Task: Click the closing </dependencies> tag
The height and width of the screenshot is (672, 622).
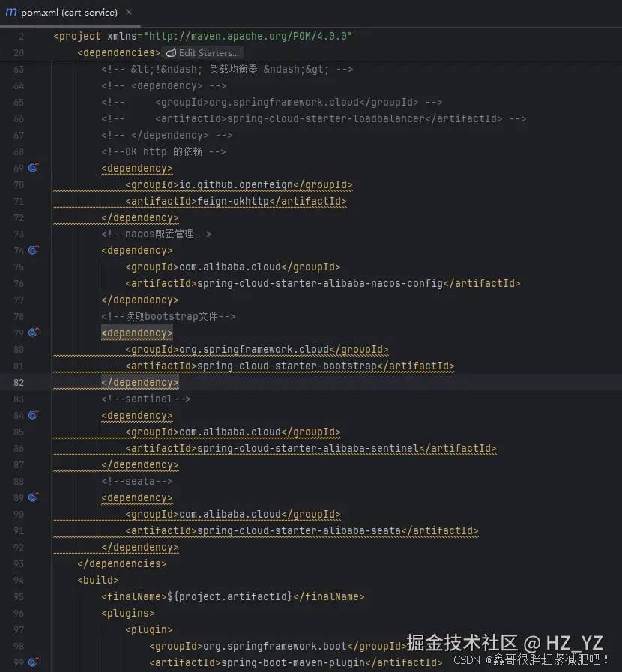Action: tap(122, 563)
